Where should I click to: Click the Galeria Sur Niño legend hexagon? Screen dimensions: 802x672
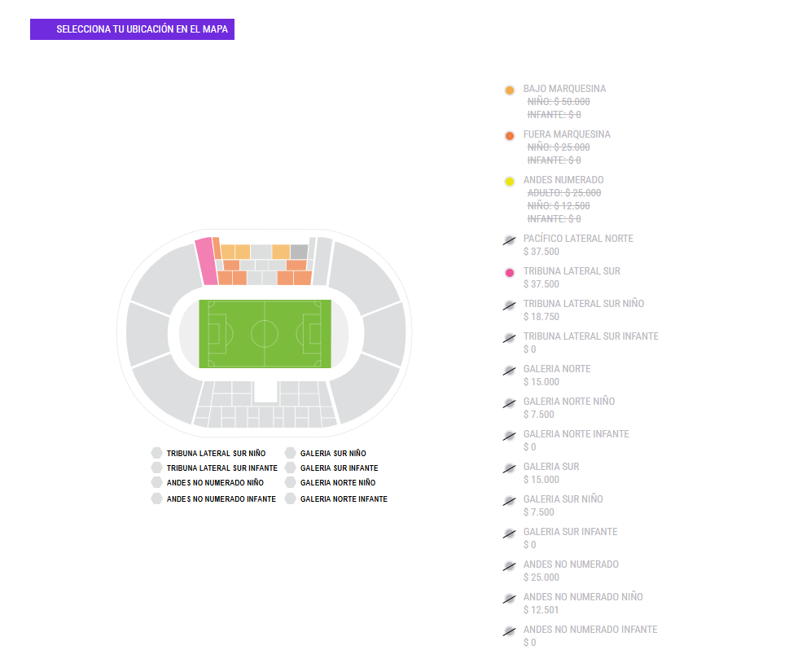pyautogui.click(x=291, y=453)
